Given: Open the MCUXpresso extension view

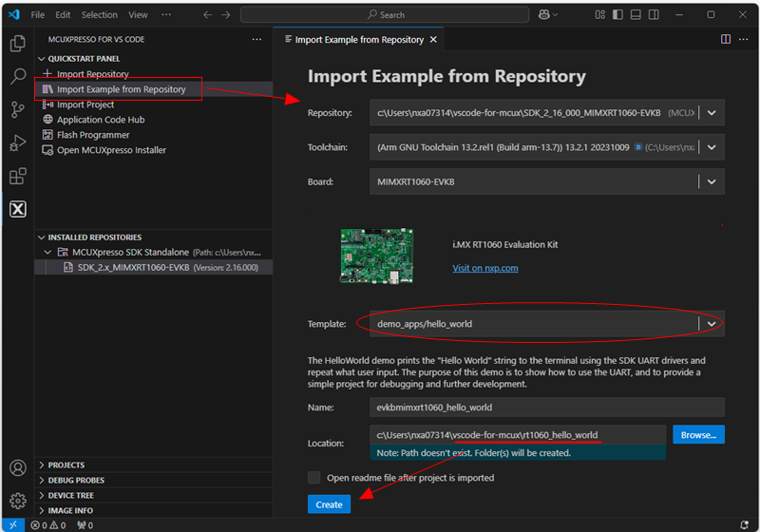Looking at the screenshot, I should tap(17, 209).
